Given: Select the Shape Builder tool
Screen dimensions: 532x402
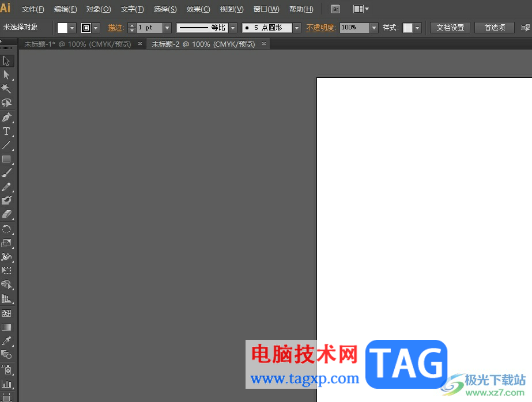Looking at the screenshot, I should (x=6, y=285).
